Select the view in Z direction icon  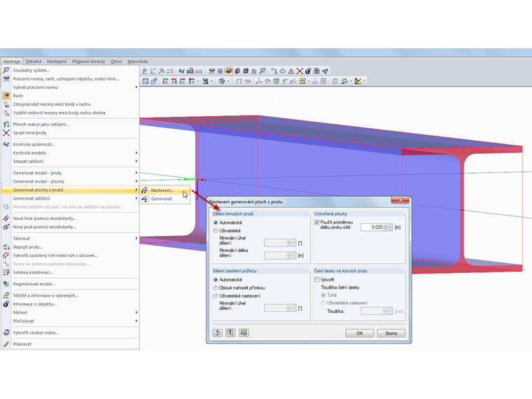(183, 81)
